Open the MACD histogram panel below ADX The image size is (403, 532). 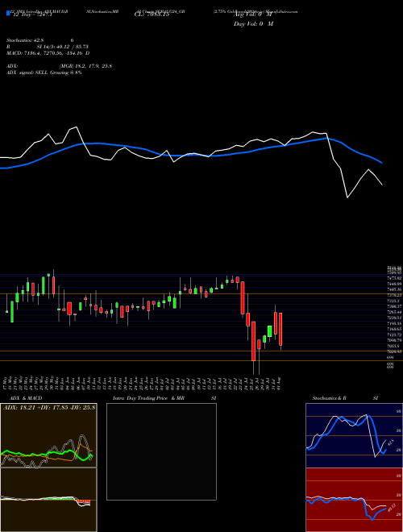[x=48, y=500]
